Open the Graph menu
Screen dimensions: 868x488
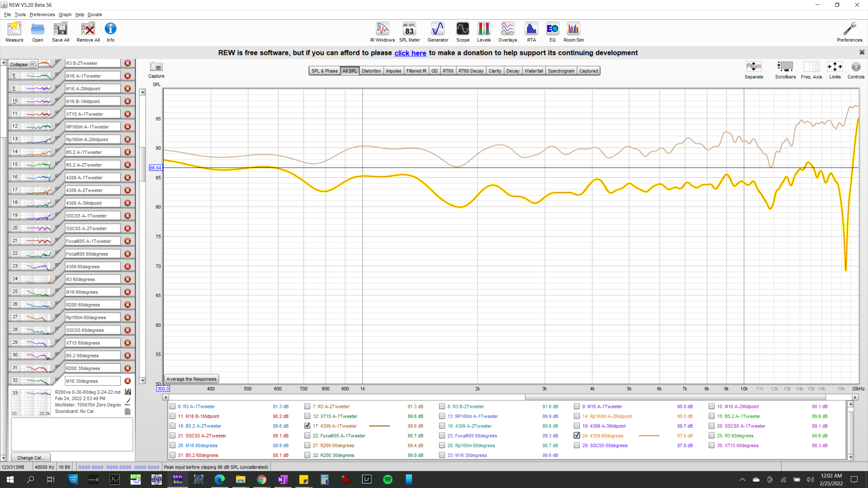65,15
